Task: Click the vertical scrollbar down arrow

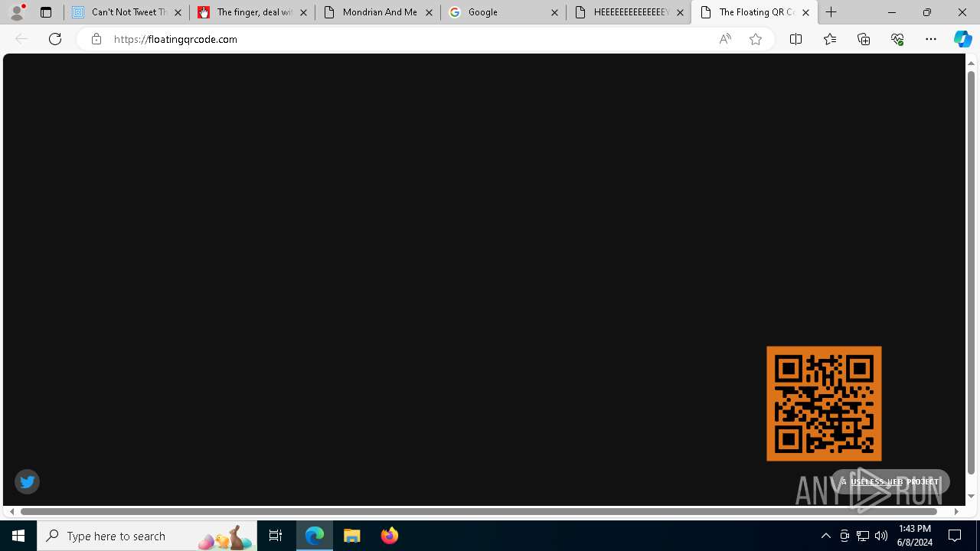Action: click(971, 496)
